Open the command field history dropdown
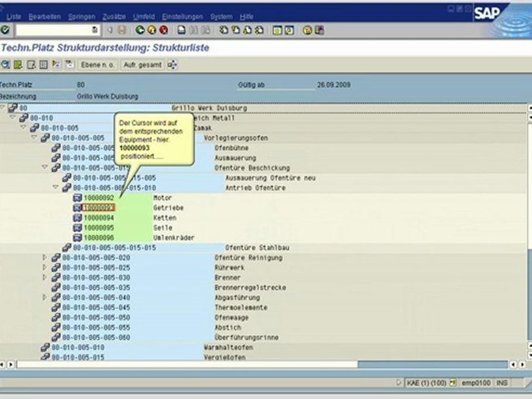This screenshot has width=532, height=399. pos(95,30)
